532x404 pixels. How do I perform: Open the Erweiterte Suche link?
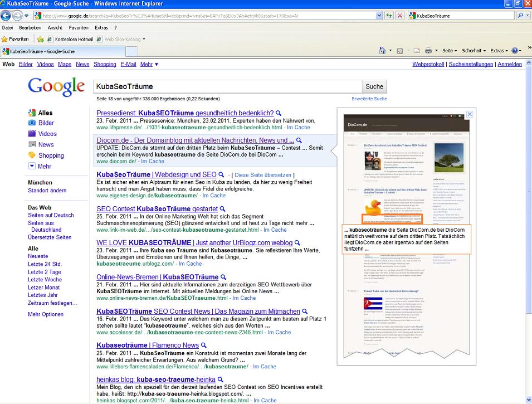369,99
